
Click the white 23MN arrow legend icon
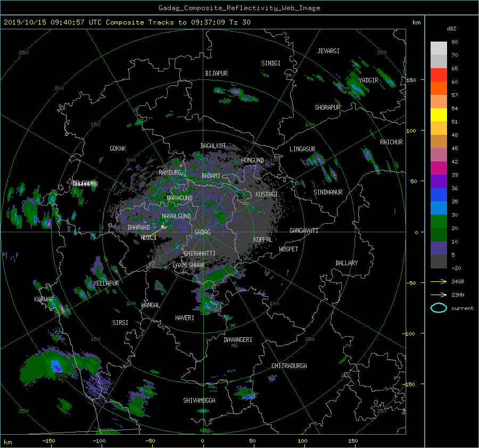439,295
